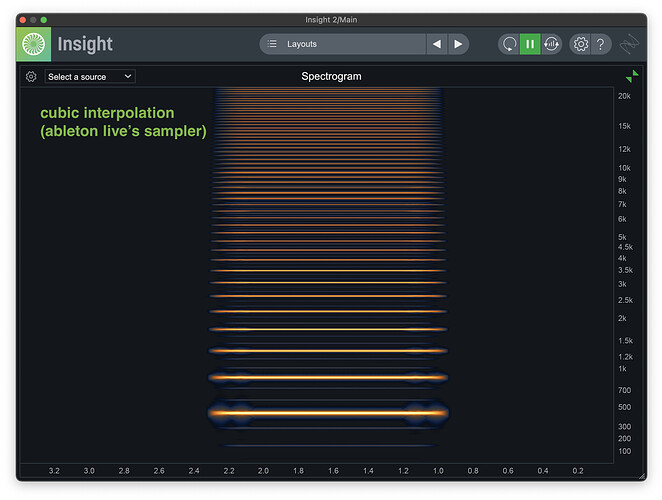The width and height of the screenshot is (662, 500).
Task: Click the meter refresh icon right of pause
Action: [551, 44]
